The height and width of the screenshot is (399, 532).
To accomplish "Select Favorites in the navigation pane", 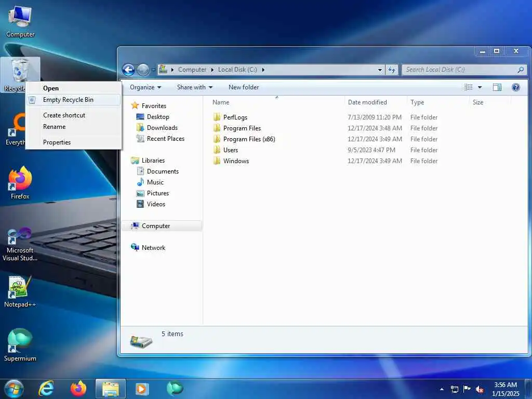I will coord(154,106).
